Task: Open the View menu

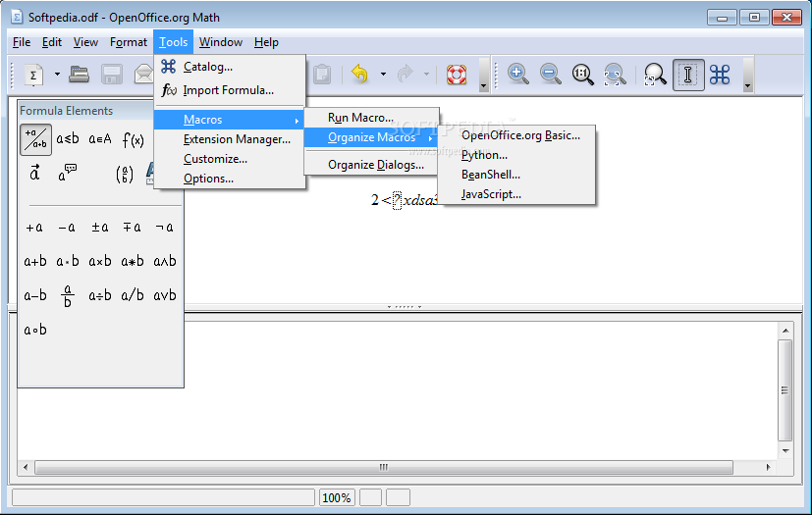Action: click(85, 42)
